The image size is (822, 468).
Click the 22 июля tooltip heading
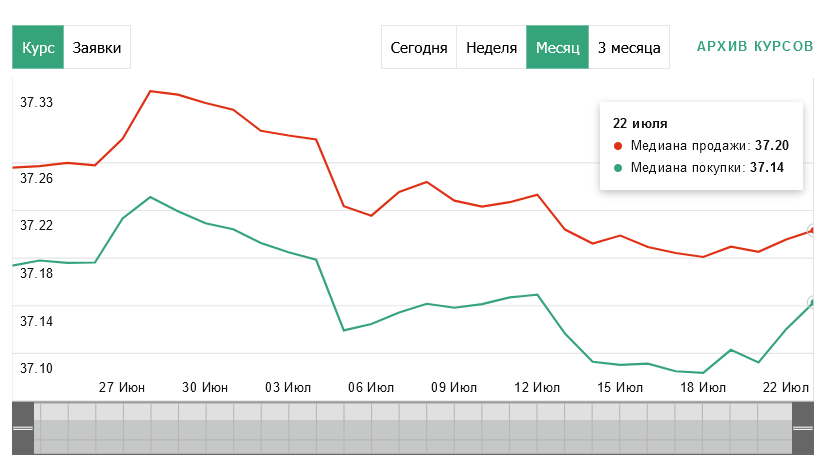(640, 124)
